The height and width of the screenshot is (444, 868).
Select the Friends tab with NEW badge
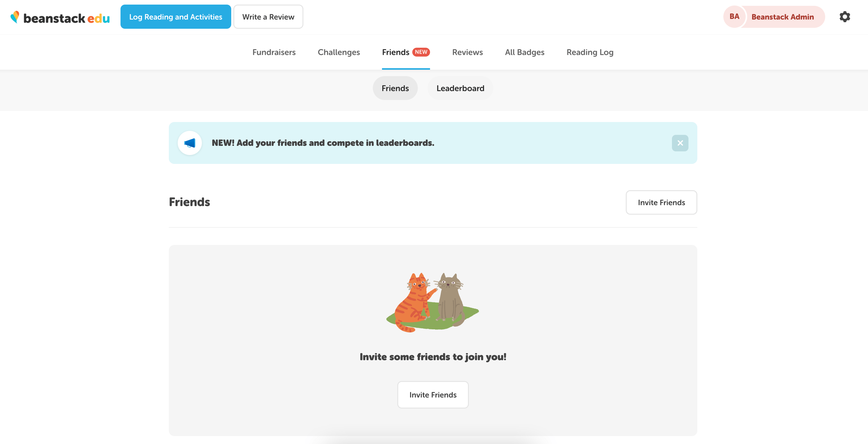(405, 52)
